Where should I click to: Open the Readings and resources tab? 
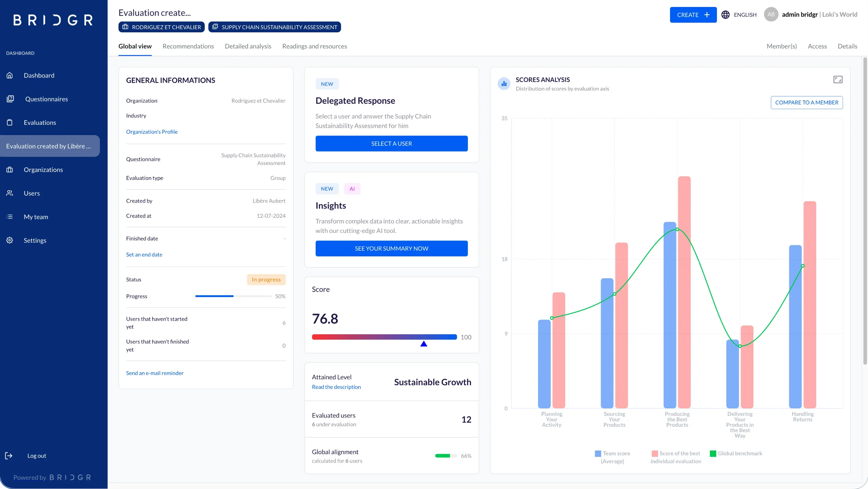(314, 46)
